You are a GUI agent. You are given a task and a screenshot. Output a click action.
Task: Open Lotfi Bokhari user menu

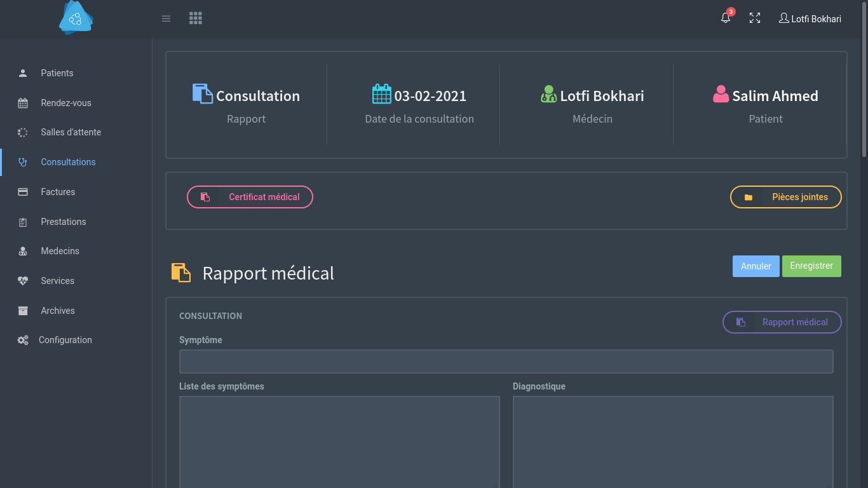(x=810, y=18)
